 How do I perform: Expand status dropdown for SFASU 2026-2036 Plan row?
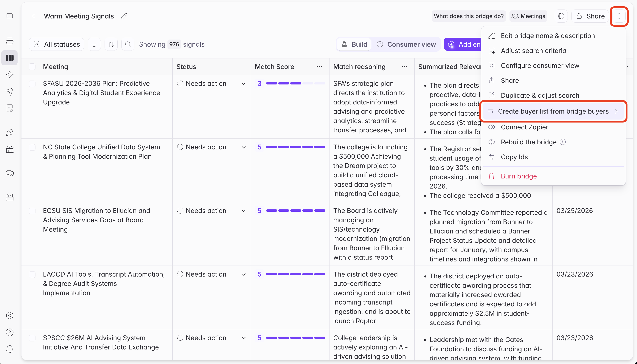[243, 84]
